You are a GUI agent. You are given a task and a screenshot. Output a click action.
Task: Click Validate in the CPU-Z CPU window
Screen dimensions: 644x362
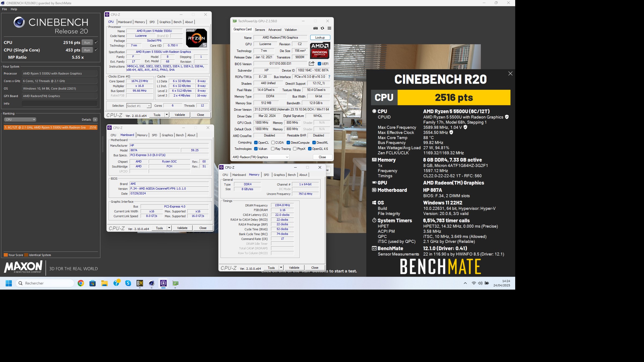click(x=180, y=115)
